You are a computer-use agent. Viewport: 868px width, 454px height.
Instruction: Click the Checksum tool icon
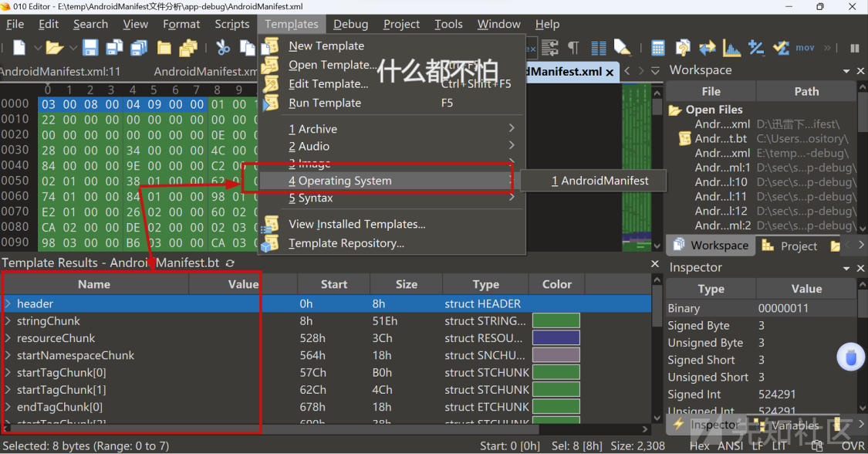(x=781, y=48)
